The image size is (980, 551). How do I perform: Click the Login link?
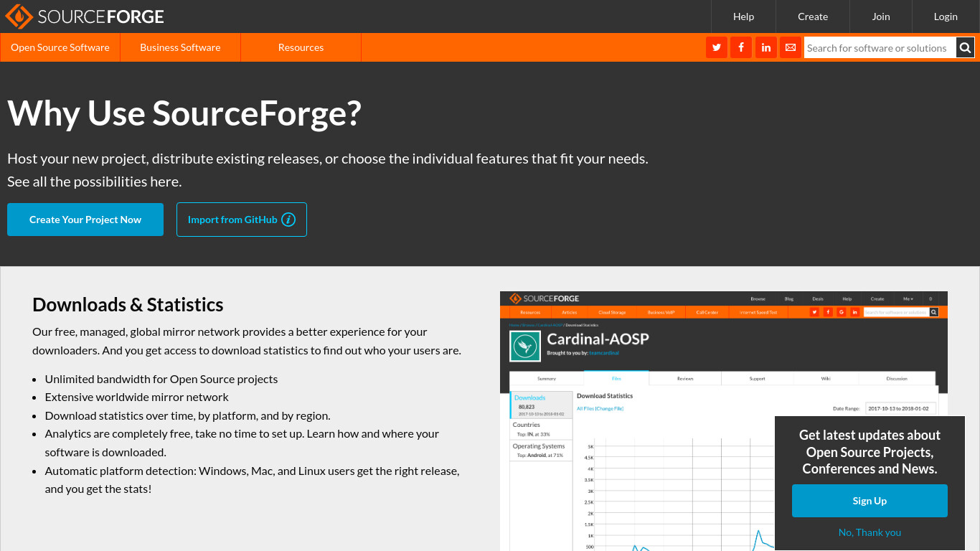click(946, 17)
